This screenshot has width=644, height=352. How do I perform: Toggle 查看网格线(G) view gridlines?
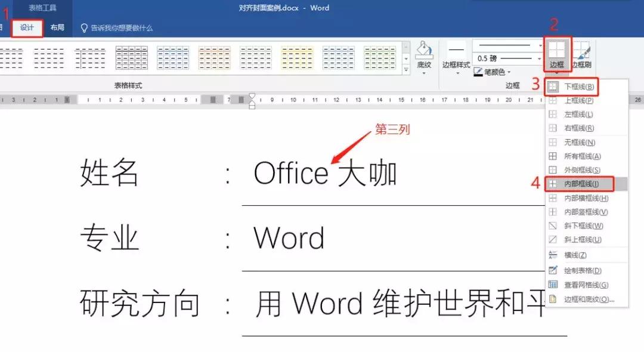click(587, 285)
